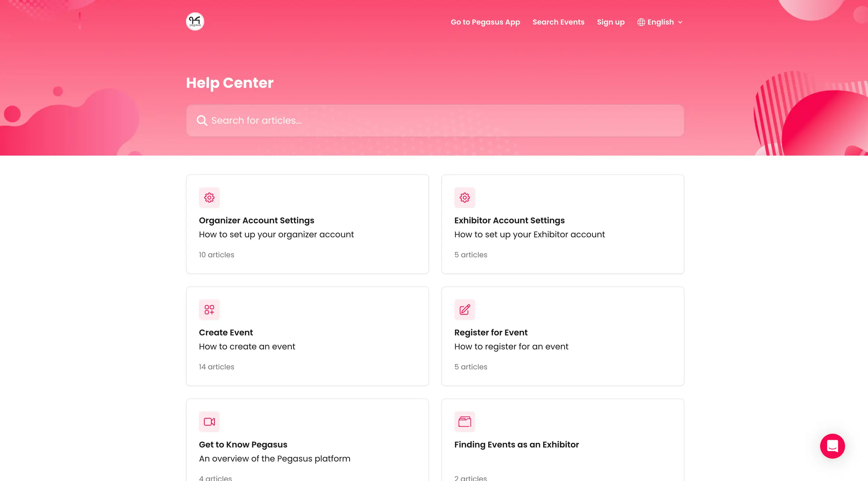
Task: Click the gear icon for Exhibitor Account Settings
Action: (x=465, y=197)
